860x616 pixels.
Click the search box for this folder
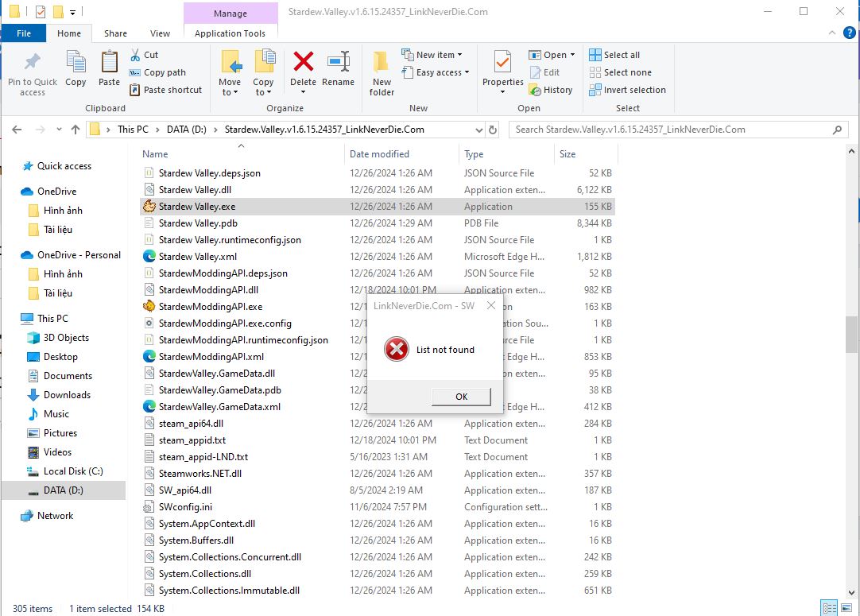(672, 130)
